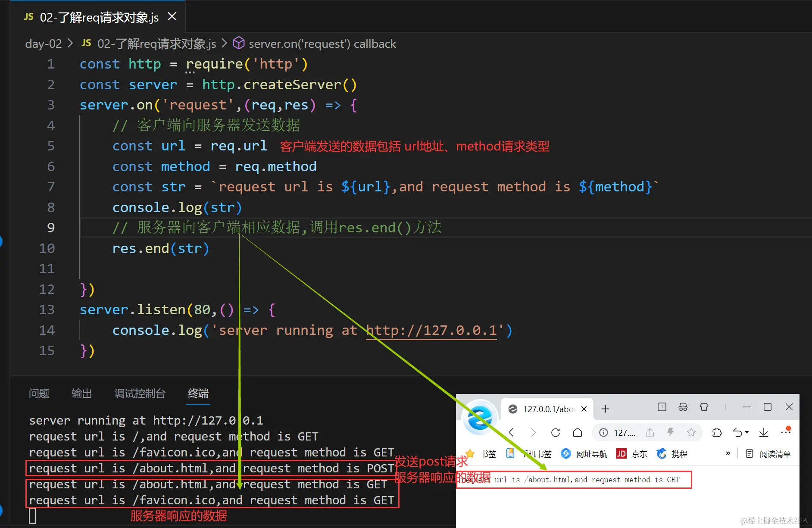Switch to the 问题 panel tab
The height and width of the screenshot is (528, 812).
(x=39, y=393)
